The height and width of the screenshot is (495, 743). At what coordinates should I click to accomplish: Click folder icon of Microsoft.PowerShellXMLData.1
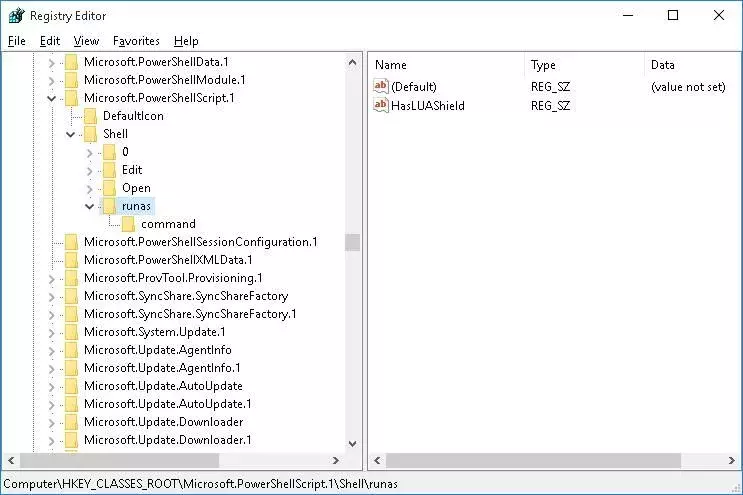72,260
